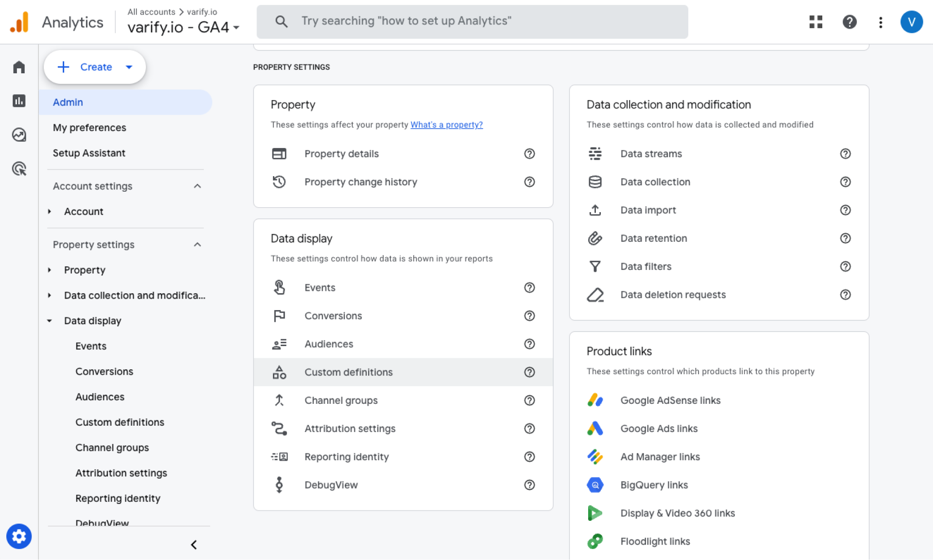Select Custom definitions in the sidebar
Image resolution: width=933 pixels, height=560 pixels.
[119, 423]
